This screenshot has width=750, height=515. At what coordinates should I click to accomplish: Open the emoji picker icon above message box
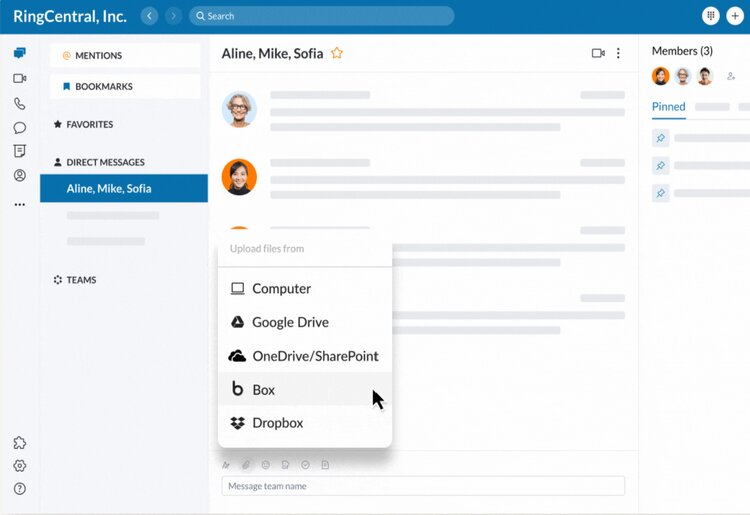266,465
